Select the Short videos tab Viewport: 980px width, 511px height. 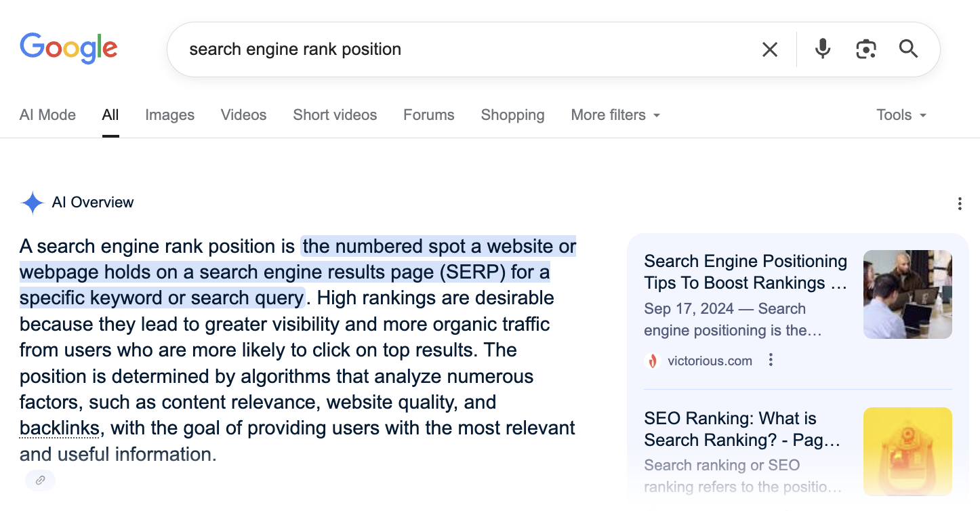coord(335,115)
